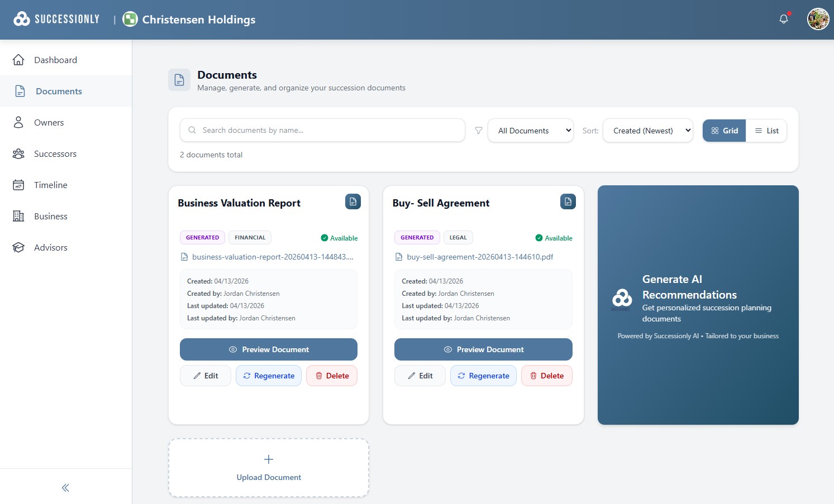The width and height of the screenshot is (834, 504).
Task: Regenerate the Buy-Sell Agreement
Action: click(x=483, y=376)
